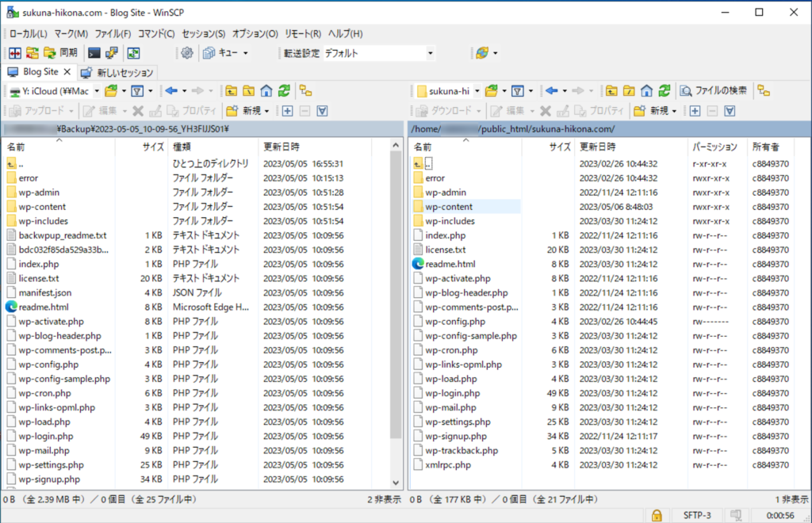Toggle the Synchronize Browsing icon
The height and width of the screenshot is (523, 812).
(133, 53)
